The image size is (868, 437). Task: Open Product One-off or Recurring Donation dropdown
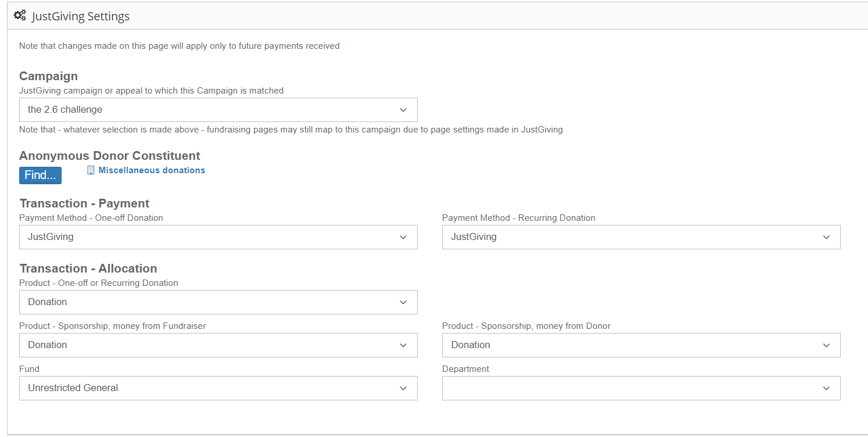click(x=218, y=302)
